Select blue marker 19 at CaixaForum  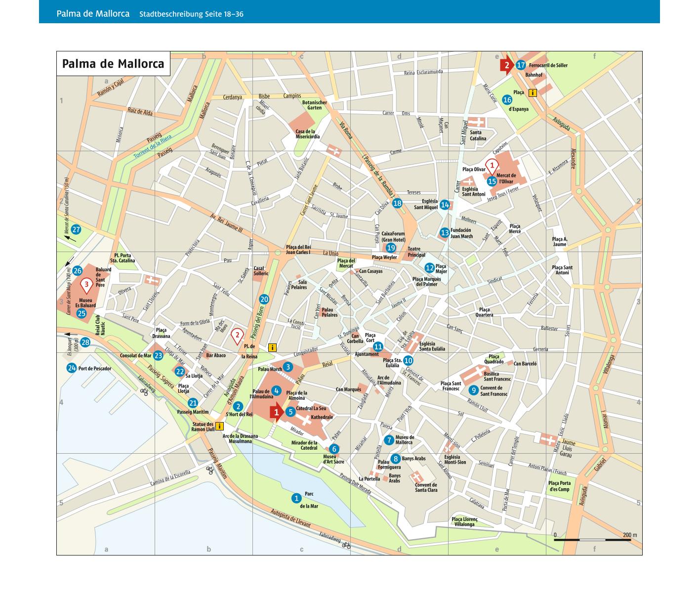click(391, 248)
